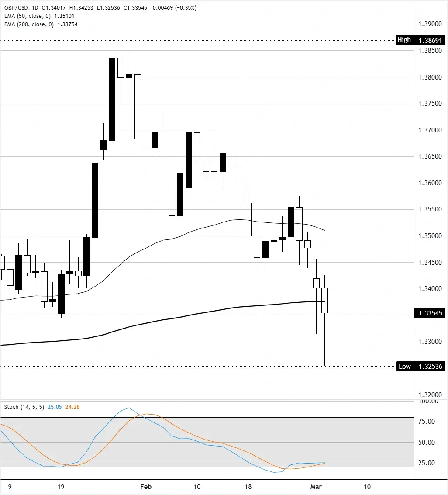Click the High 1.38691 price label
Screen dimensions: 448x495
click(x=420, y=40)
